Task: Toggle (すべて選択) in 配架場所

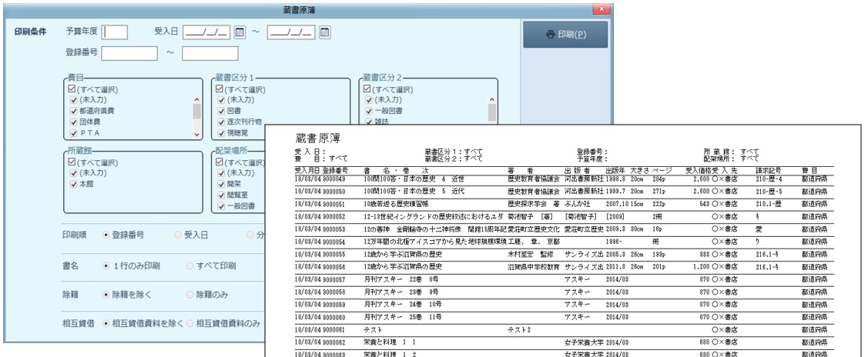Action: (x=220, y=162)
